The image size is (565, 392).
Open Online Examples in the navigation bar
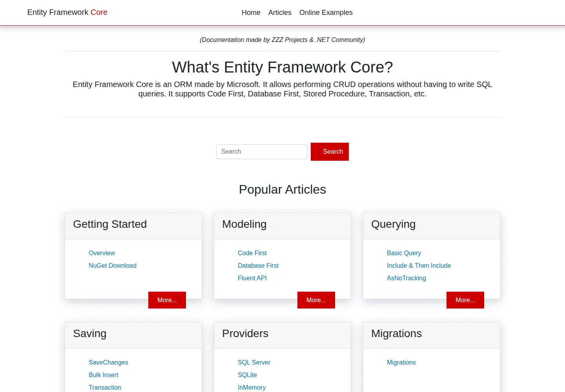(326, 13)
